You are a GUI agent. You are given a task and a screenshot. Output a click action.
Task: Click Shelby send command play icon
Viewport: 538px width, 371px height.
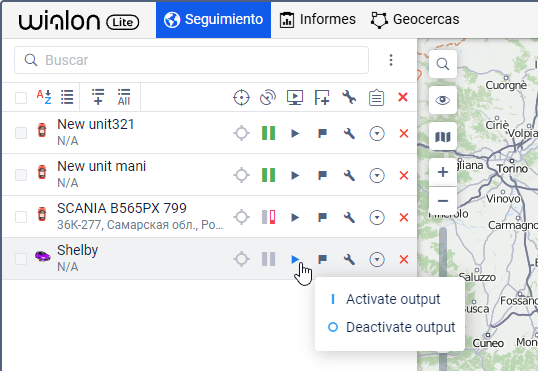[x=295, y=259]
